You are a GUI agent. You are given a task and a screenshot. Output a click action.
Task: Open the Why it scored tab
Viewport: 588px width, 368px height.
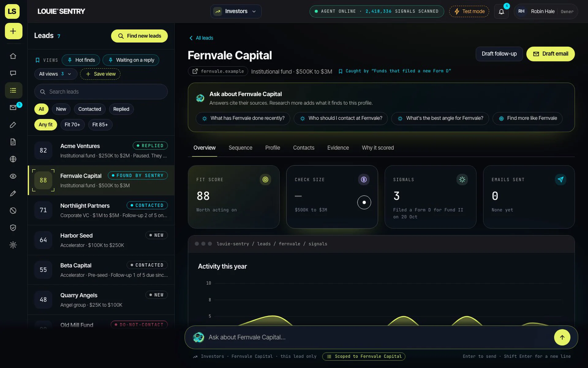click(378, 148)
